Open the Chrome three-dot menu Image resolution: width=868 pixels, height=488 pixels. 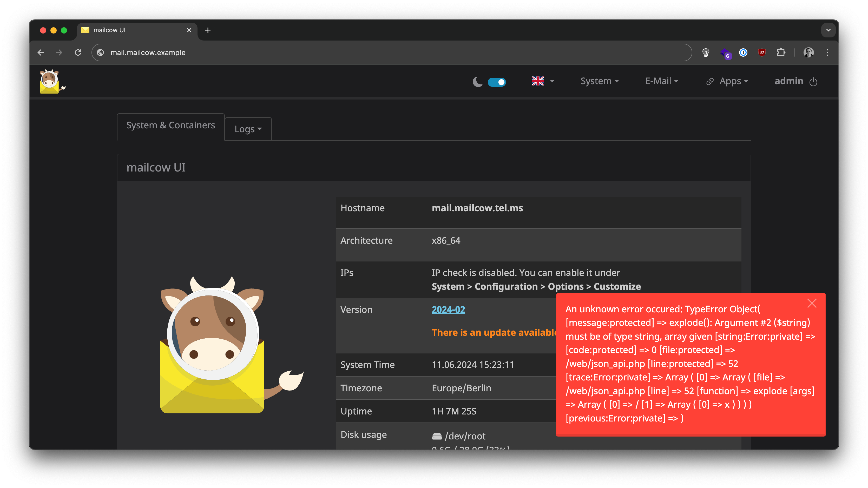(x=827, y=52)
